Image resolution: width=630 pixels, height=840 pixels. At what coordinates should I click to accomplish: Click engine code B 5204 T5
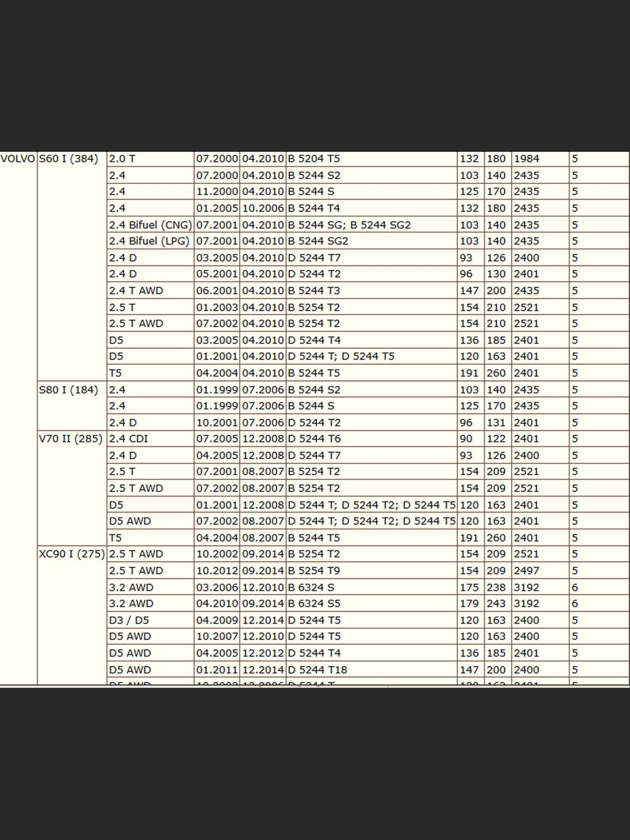click(314, 159)
